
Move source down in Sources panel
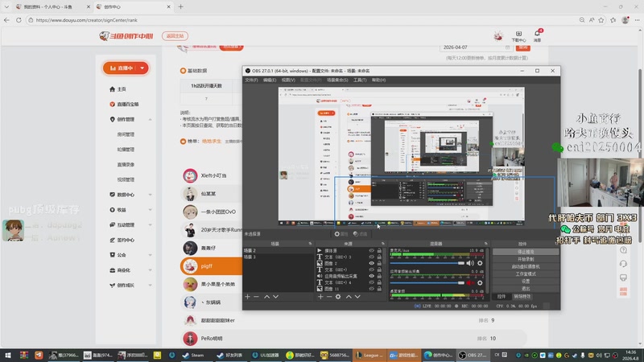coord(357,296)
